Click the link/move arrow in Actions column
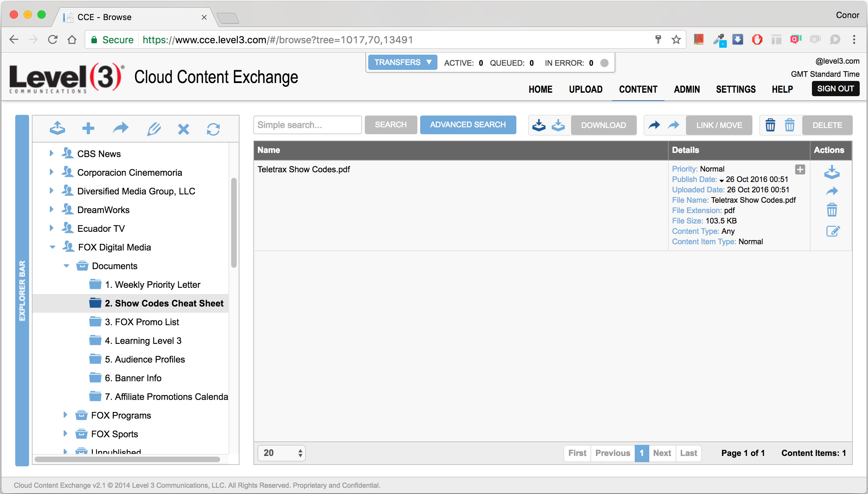Screen dimensions: 868x494 point(832,191)
